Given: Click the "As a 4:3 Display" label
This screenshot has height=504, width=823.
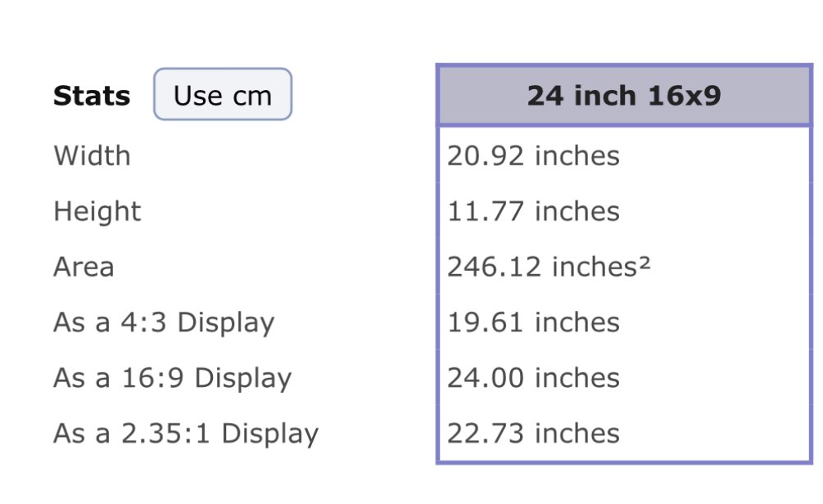Looking at the screenshot, I should pos(164,322).
